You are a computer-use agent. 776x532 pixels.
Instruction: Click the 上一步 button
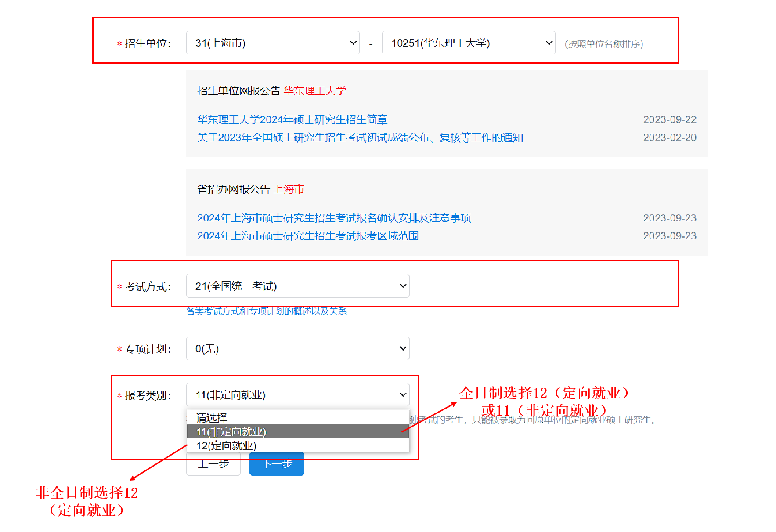213,467
